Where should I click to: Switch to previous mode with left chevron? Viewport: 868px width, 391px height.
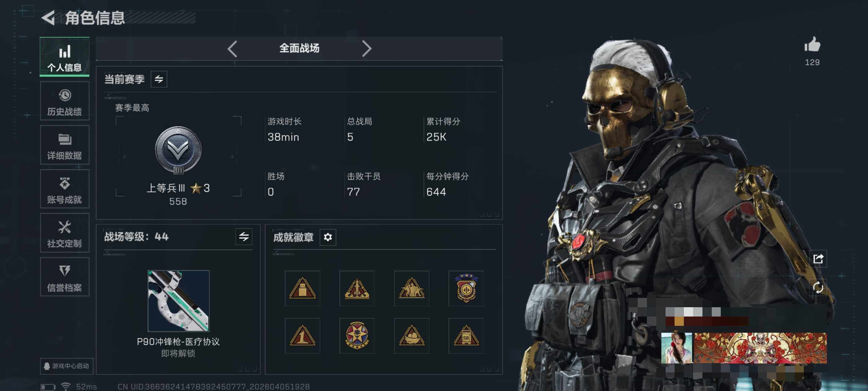click(x=232, y=49)
